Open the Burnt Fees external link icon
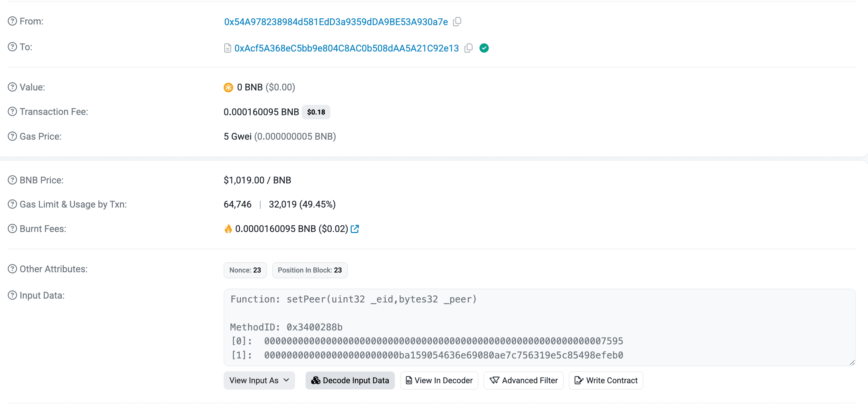 coord(356,229)
